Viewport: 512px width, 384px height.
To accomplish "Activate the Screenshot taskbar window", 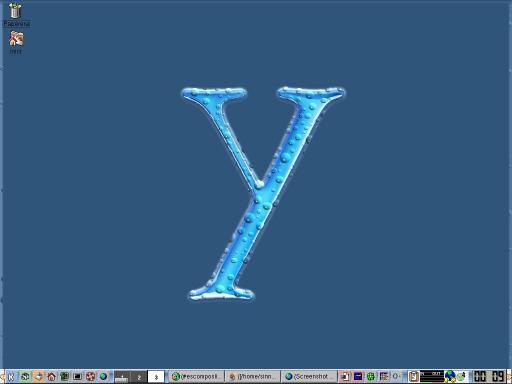I will (x=309, y=377).
